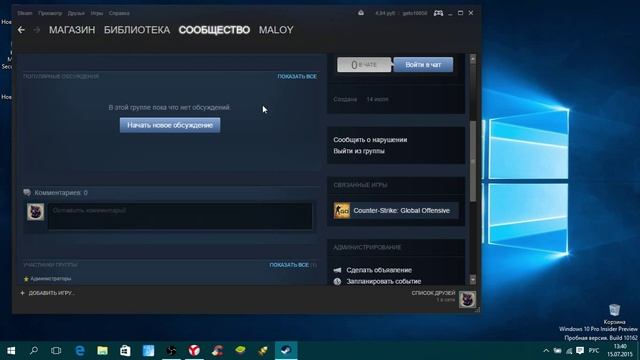Open the Игры menu
This screenshot has height=360, width=640.
click(x=97, y=13)
